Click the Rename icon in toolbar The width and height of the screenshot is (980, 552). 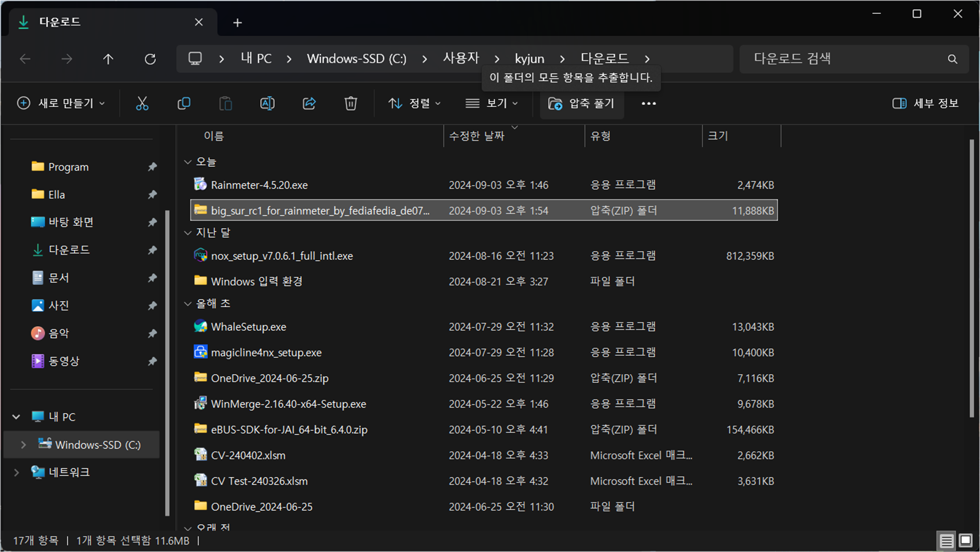(x=267, y=104)
